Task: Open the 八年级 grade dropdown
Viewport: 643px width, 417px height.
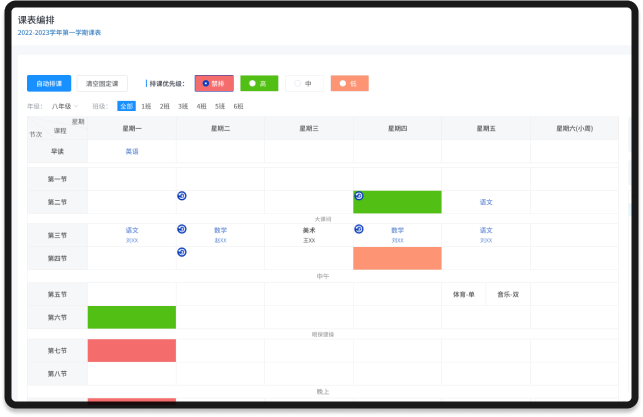Action: click(65, 106)
